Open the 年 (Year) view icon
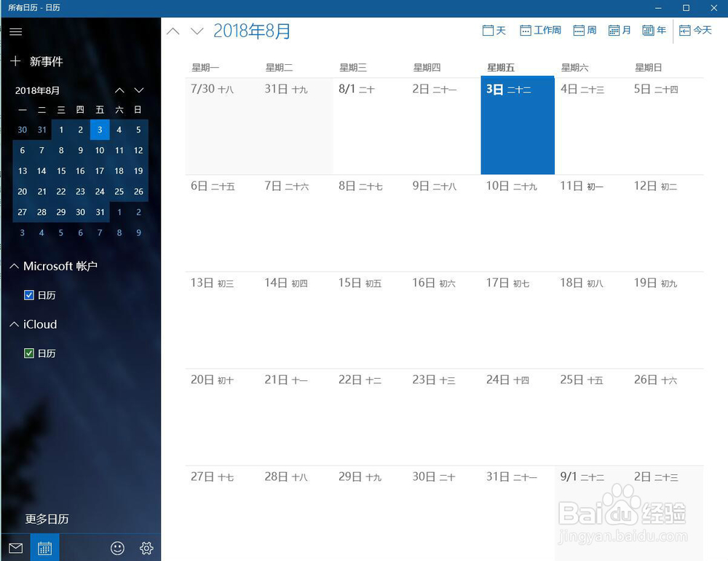Screen dimensions: 728x561 [x=654, y=30]
